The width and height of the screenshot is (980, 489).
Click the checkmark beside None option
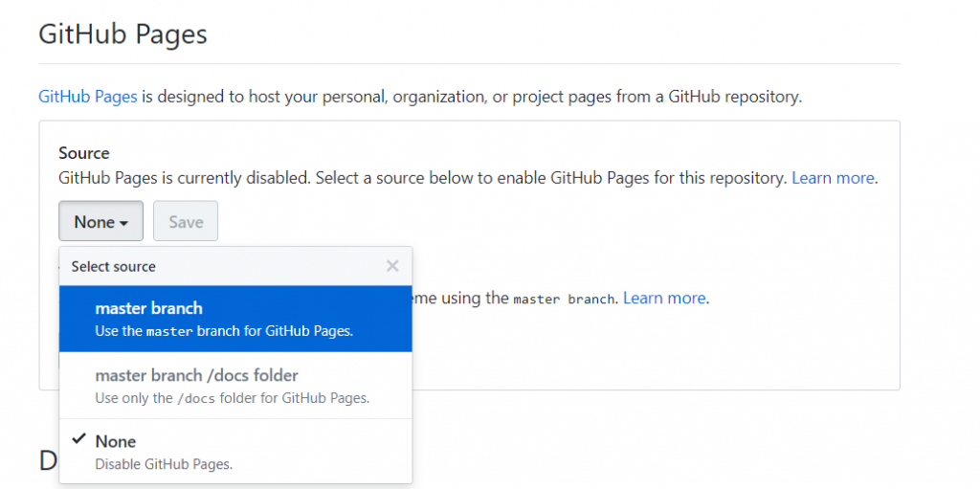[79, 440]
